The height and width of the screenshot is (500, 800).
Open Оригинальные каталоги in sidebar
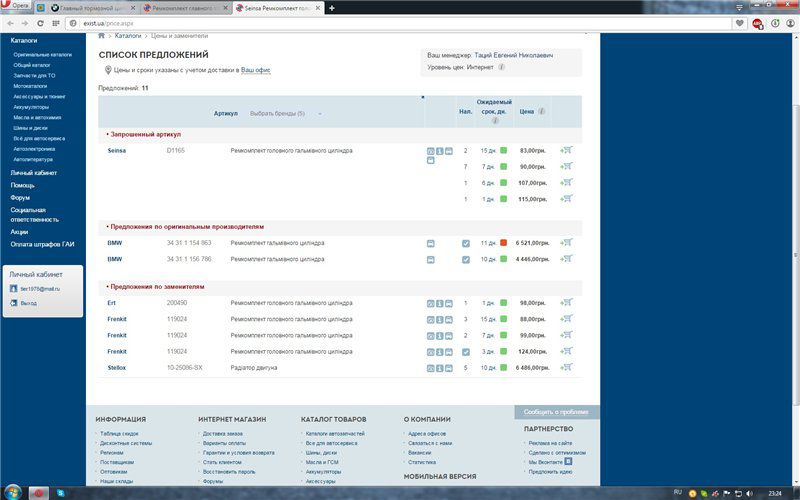[x=42, y=55]
